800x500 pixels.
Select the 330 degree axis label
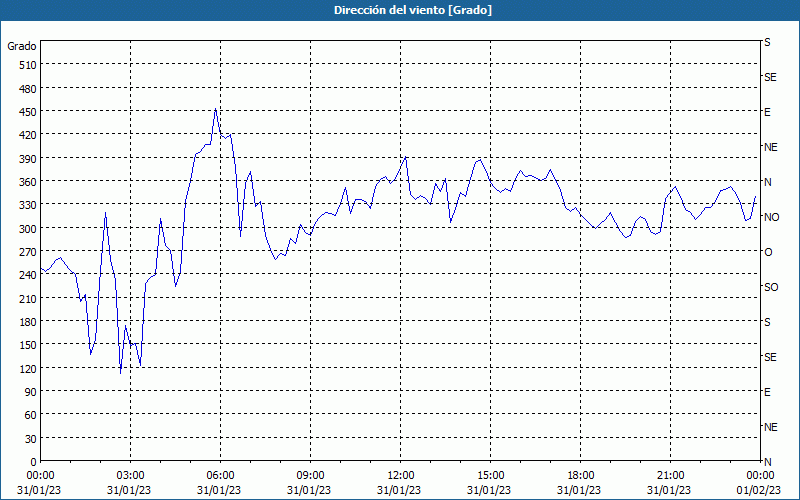click(x=29, y=205)
